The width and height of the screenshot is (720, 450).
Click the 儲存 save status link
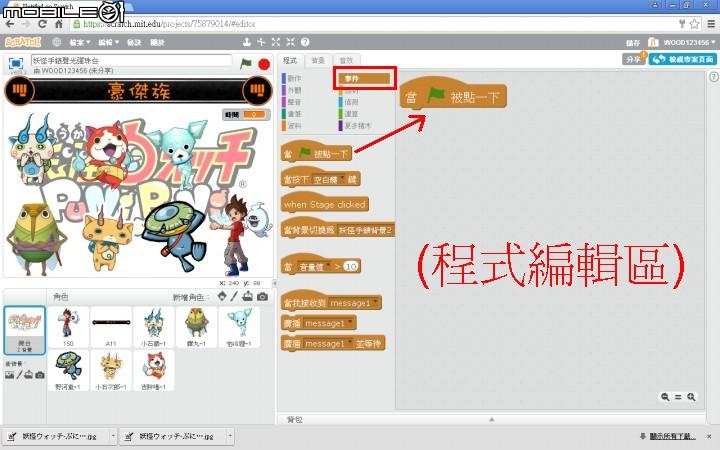click(x=633, y=43)
